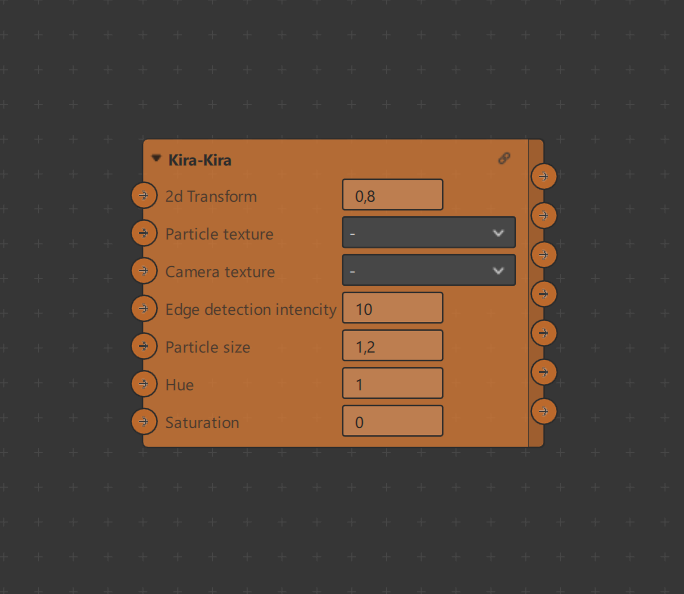
Task: Select the Kira-Kira node title
Action: [x=200, y=160]
